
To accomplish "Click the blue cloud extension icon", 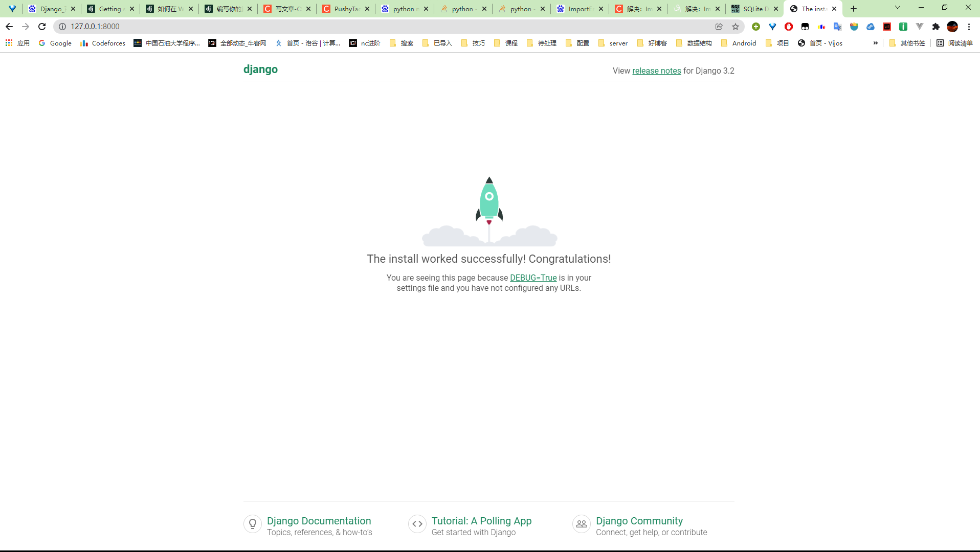I will point(871,27).
